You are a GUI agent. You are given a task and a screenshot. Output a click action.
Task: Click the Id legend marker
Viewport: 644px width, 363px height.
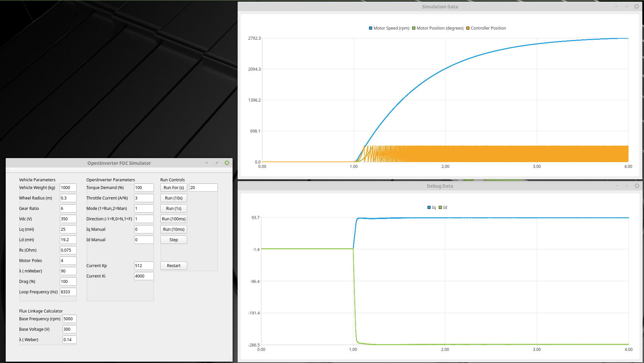(440, 208)
